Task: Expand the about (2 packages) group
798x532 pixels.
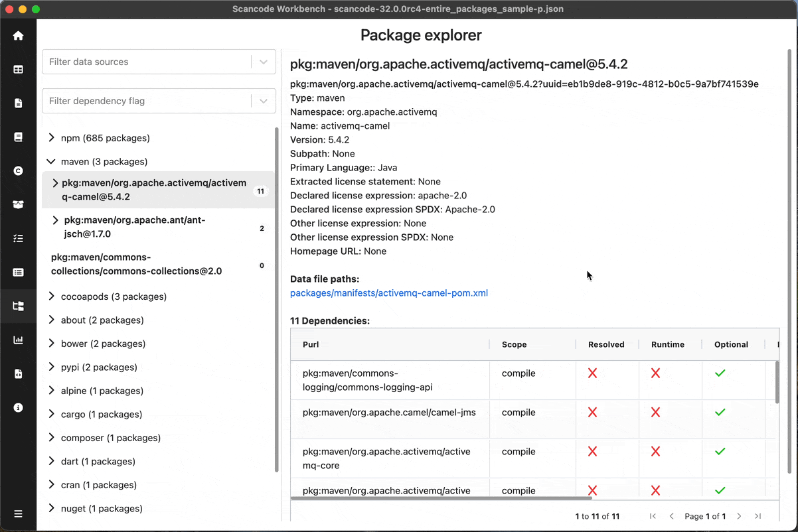Action: click(51, 320)
